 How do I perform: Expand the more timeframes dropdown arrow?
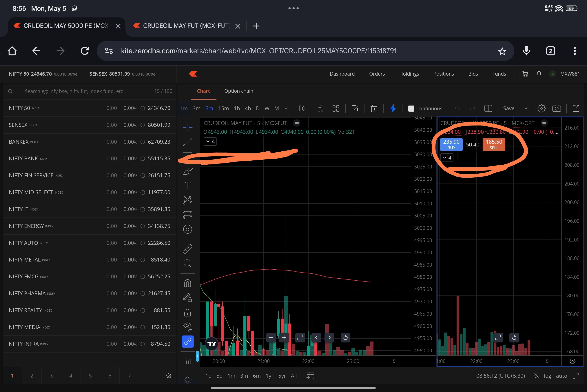(x=286, y=108)
